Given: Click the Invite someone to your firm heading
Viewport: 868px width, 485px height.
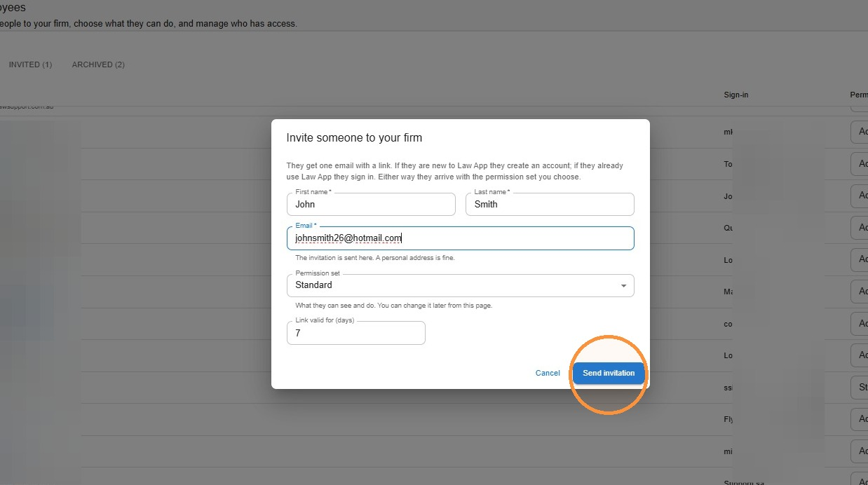Looking at the screenshot, I should pos(354,138).
